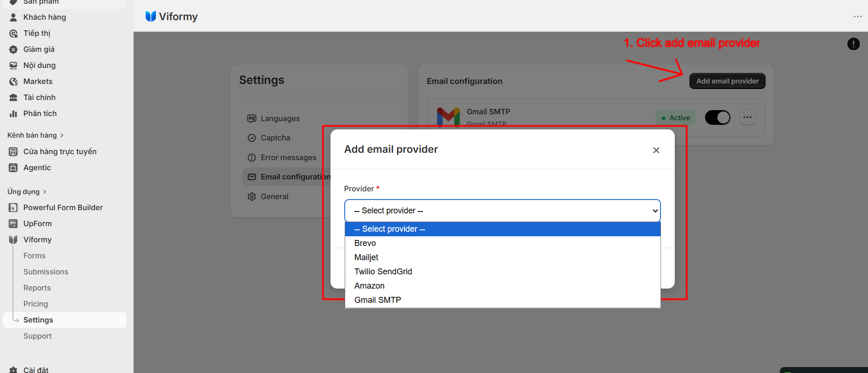Click the Error messages alert icon
Image resolution: width=868 pixels, height=373 pixels.
coord(252,157)
